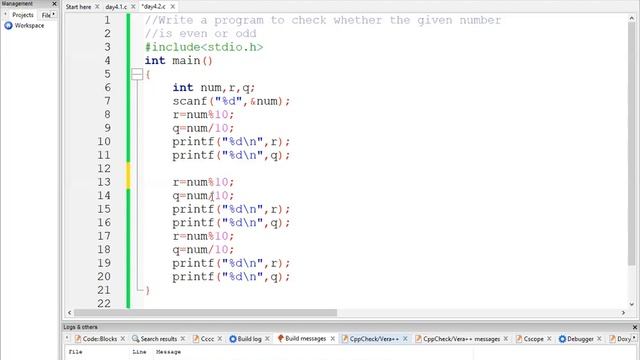The image size is (640, 360).
Task: Click the Build log gear icon
Action: pyautogui.click(x=233, y=339)
